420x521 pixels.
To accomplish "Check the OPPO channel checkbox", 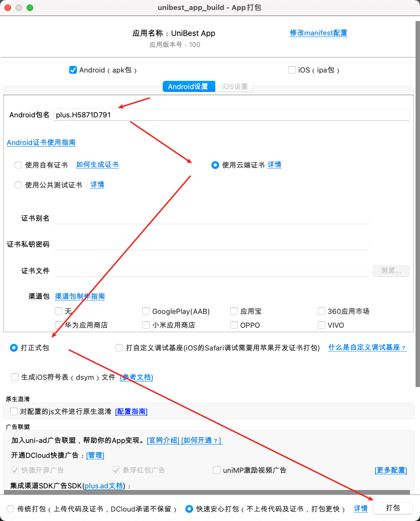I will tap(234, 324).
